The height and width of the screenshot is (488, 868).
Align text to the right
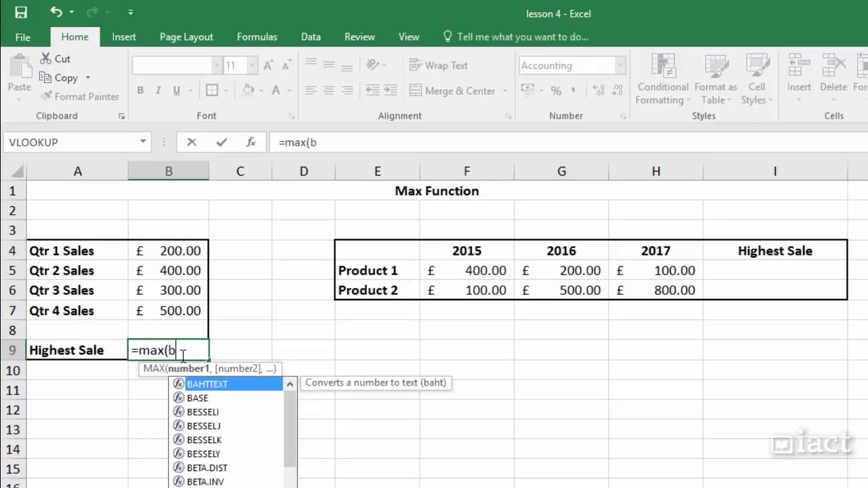pos(347,91)
